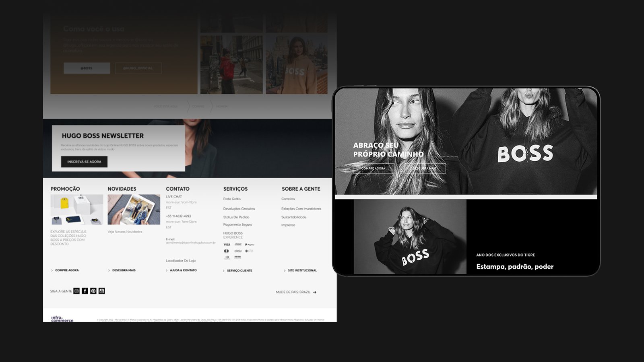Open the Status Do Pedido link

click(x=236, y=217)
